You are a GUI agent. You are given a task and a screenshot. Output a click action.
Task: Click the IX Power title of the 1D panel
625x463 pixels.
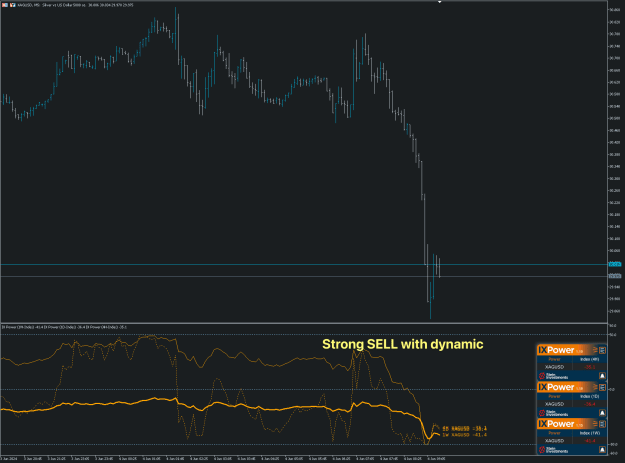[x=556, y=387]
